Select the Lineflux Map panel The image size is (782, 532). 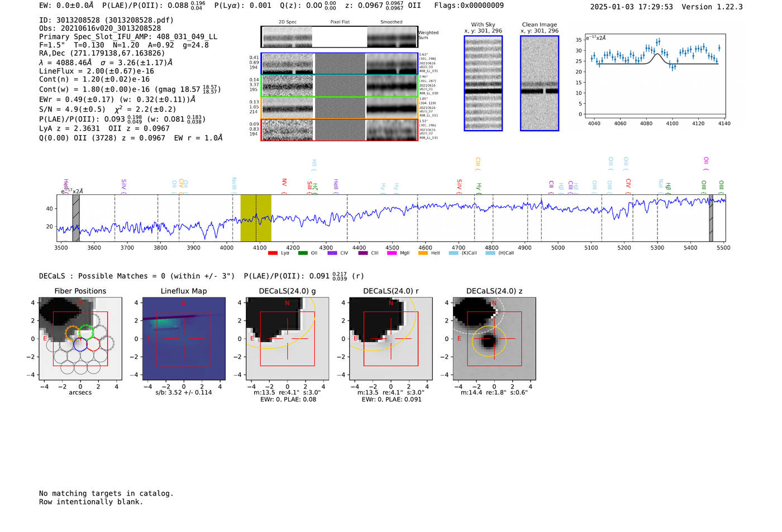pyautogui.click(x=184, y=338)
